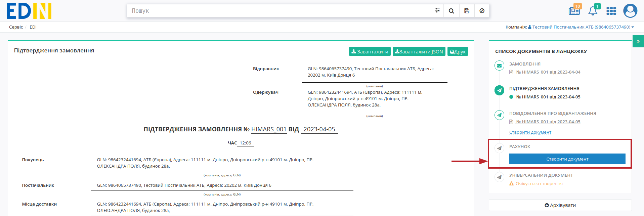Click Створити документ link under Повідомлення
This screenshot has width=644, height=216.
click(530, 132)
